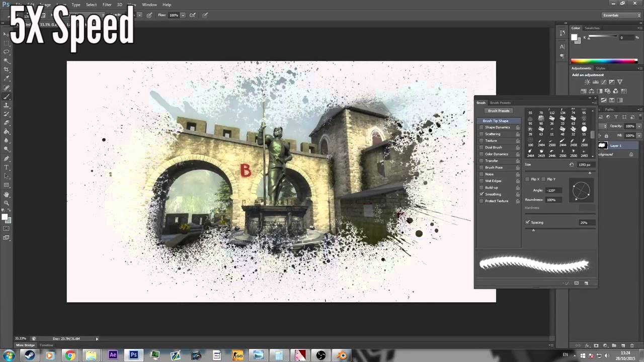Select the Dodge tool
Image resolution: width=644 pixels, height=362 pixels.
(x=7, y=149)
